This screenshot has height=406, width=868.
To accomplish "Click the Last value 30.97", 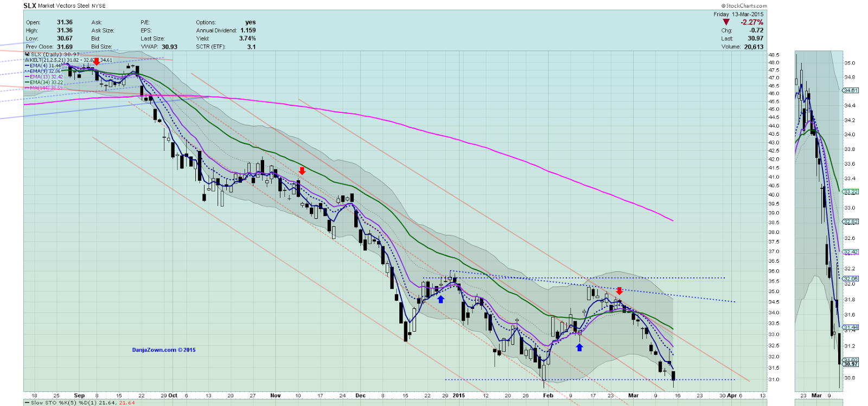I will tap(755, 39).
